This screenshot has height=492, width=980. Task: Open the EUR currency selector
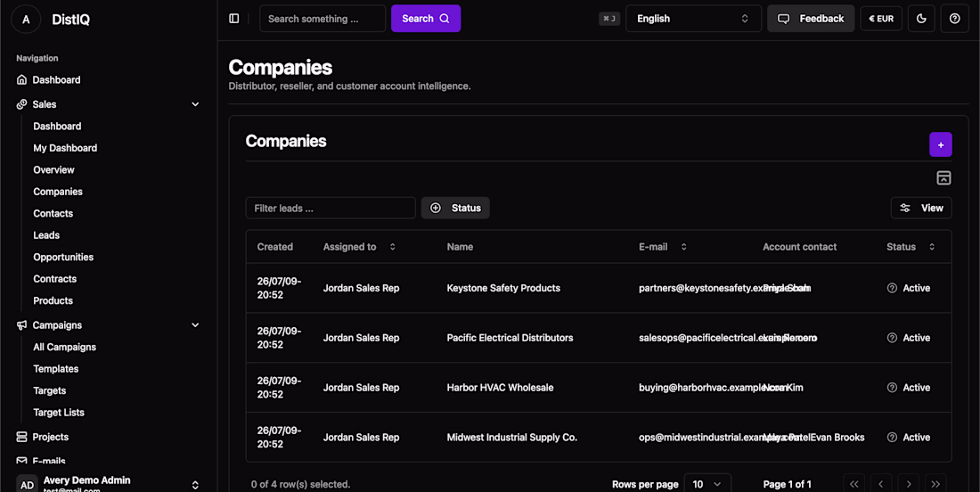tap(881, 19)
